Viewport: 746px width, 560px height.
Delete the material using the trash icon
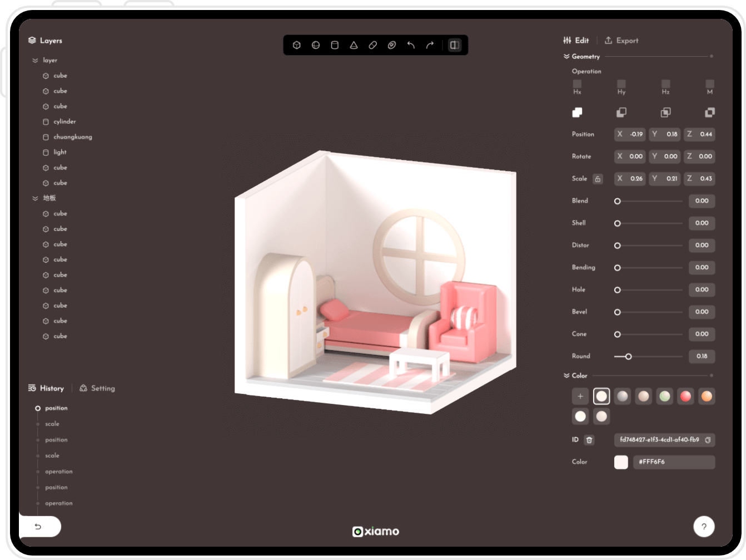pyautogui.click(x=589, y=440)
